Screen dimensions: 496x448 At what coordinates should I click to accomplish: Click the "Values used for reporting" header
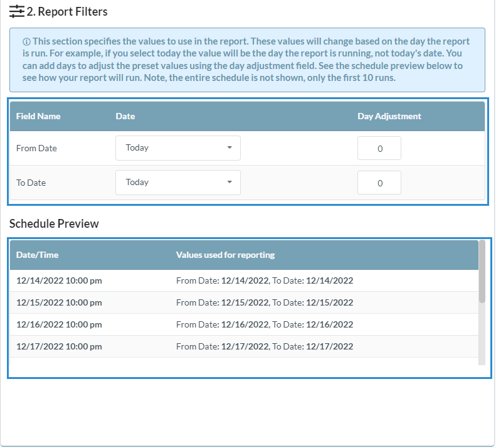[225, 255]
